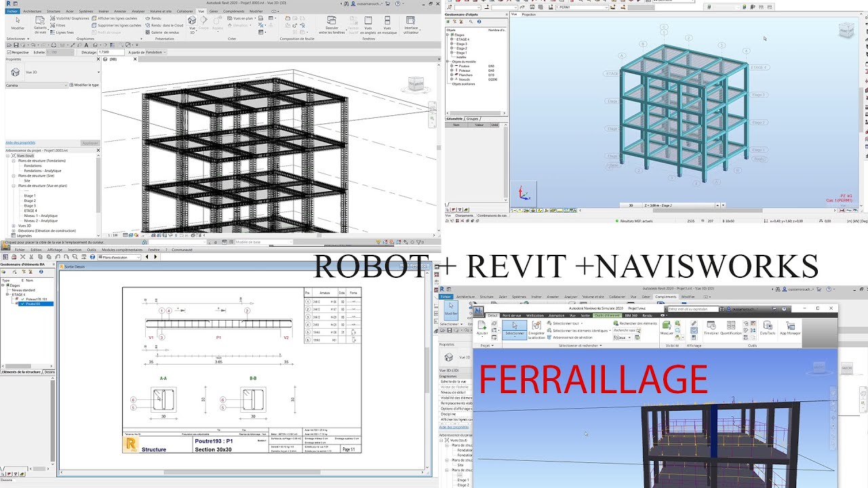Screen dimensions: 868x488
Task: Toggle Lignes fines in Revit ribbon
Action: (62, 32)
